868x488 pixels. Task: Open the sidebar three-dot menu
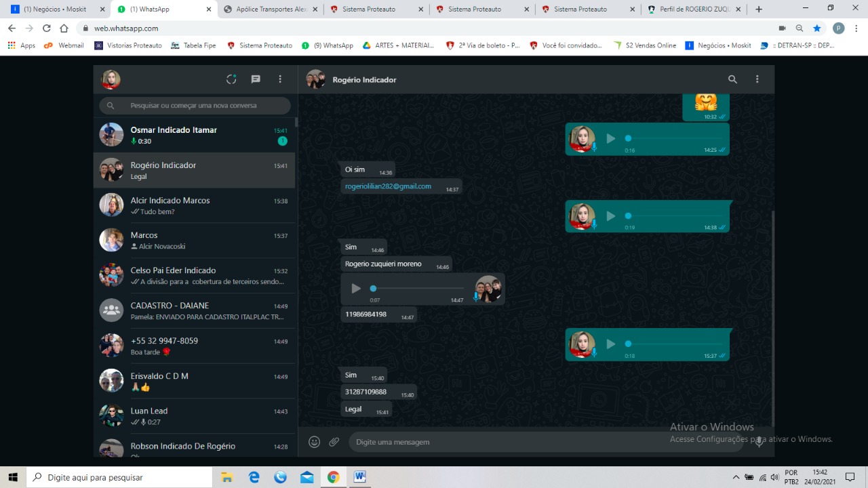280,79
